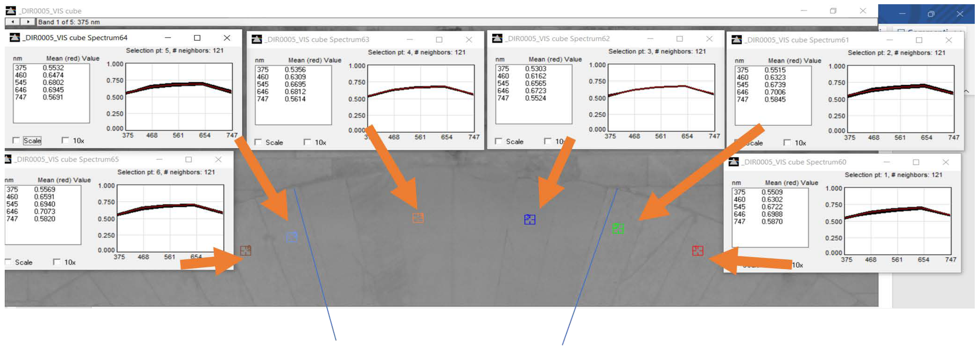Check the 10x box in the Spectrum63 window
Viewport: 980px width, 351px height.
pyautogui.click(x=307, y=142)
